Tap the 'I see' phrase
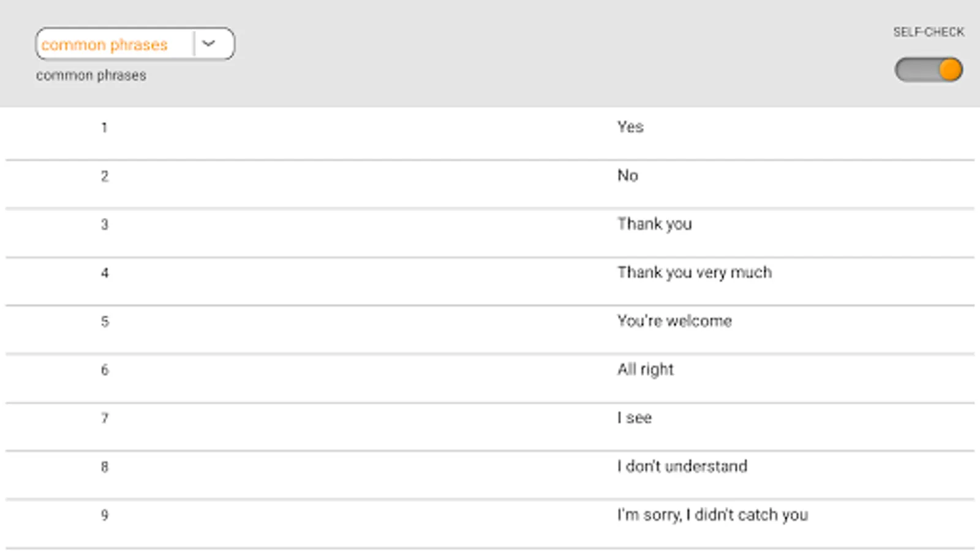The height and width of the screenshot is (551, 980). coord(635,418)
